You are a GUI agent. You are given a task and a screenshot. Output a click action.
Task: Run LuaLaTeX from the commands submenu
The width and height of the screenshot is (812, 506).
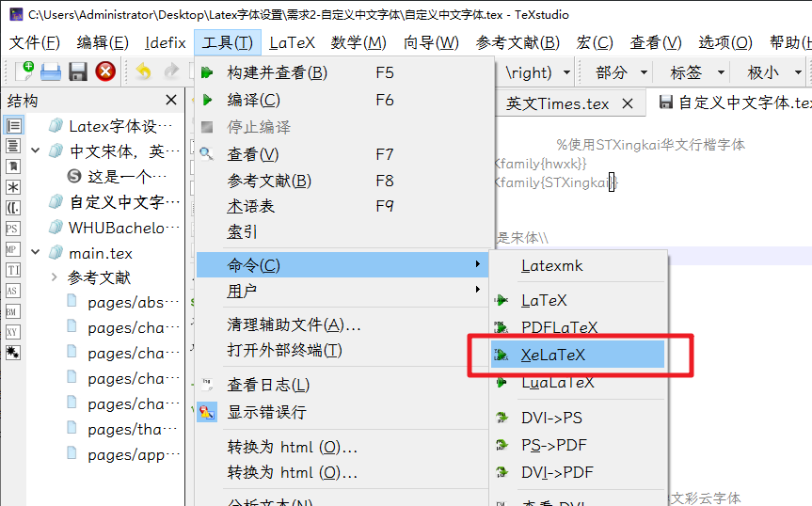click(x=578, y=383)
